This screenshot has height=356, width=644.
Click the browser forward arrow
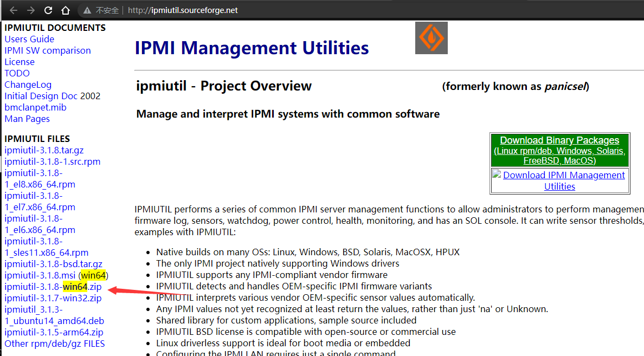[x=31, y=10]
